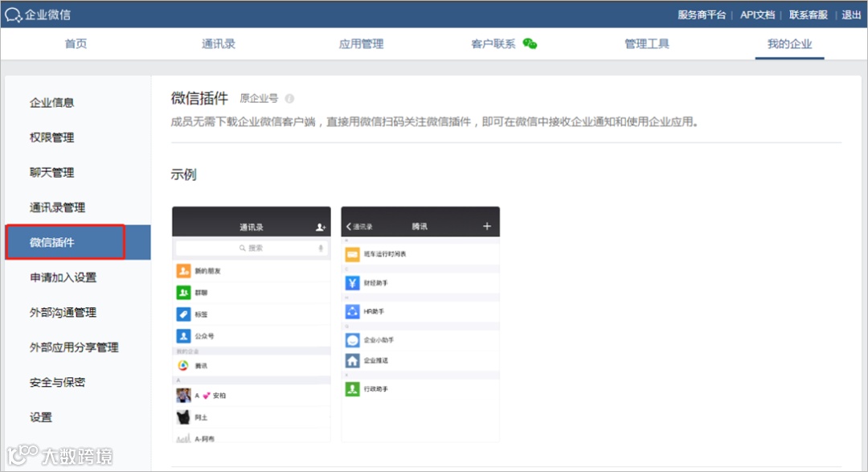Image resolution: width=868 pixels, height=472 pixels.
Task: Click the 班车运行时间表 yellow icon
Action: (x=353, y=254)
